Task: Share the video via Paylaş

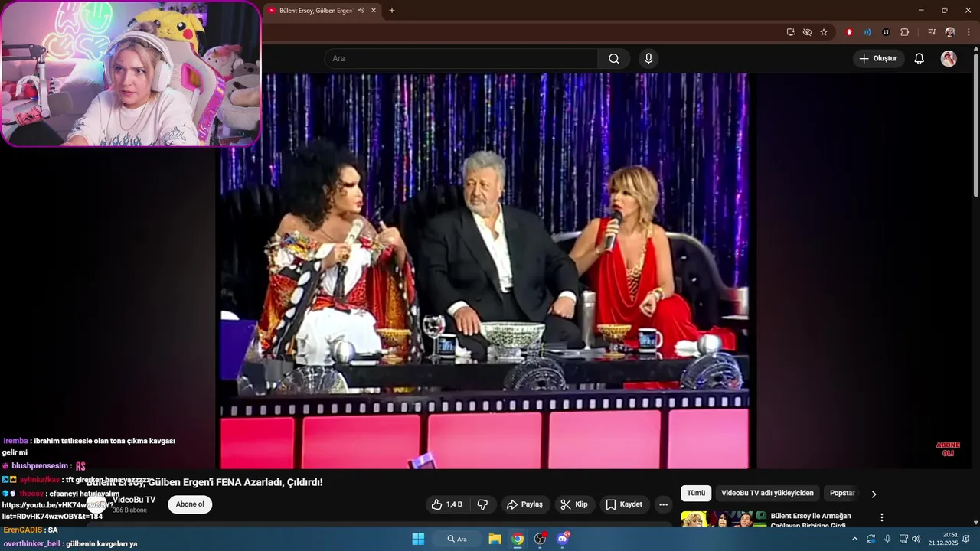Action: pos(526,504)
